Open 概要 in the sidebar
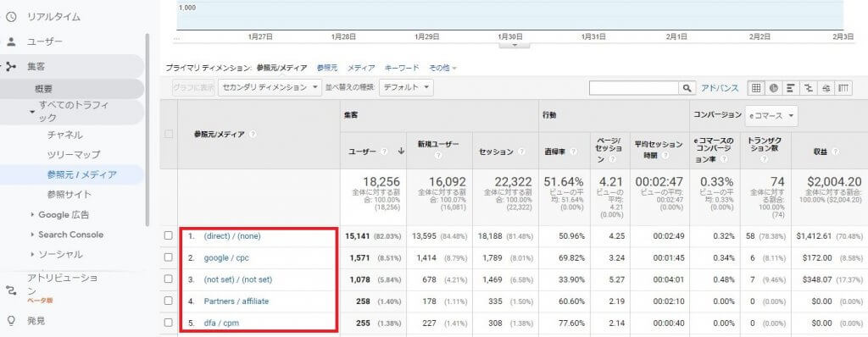 point(44,89)
